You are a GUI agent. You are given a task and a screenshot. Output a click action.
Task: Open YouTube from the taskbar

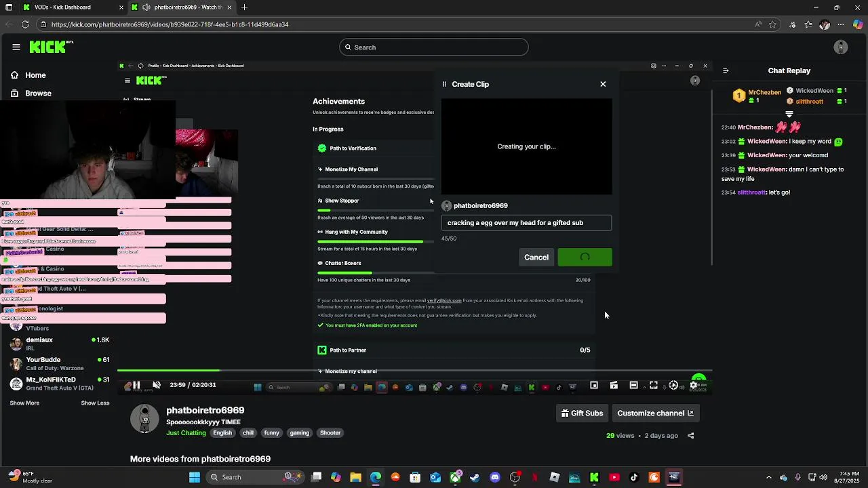coord(614,477)
